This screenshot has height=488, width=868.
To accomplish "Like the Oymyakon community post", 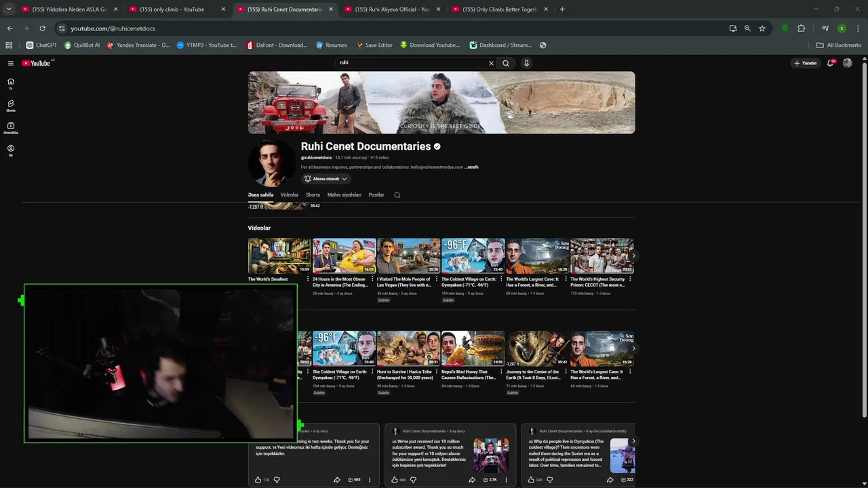I will 532,480.
